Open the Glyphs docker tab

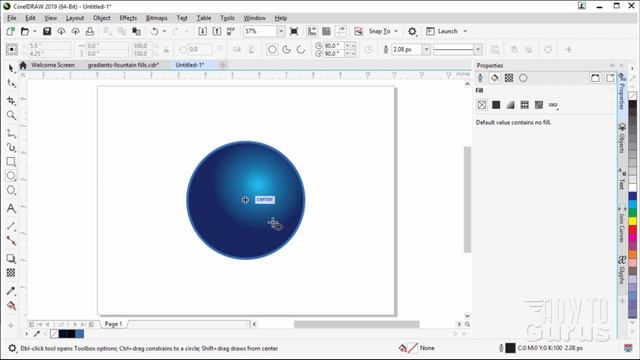(622, 269)
